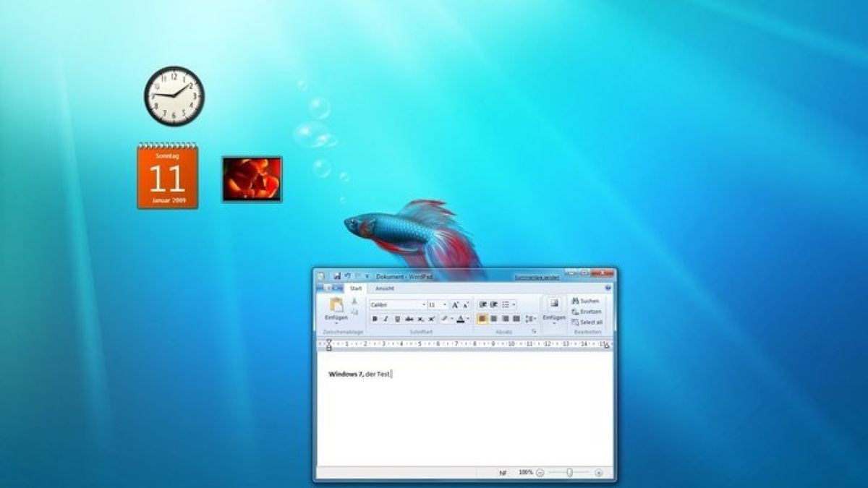
Task: Open the Kommentare senden feedback link
Action: click(537, 276)
